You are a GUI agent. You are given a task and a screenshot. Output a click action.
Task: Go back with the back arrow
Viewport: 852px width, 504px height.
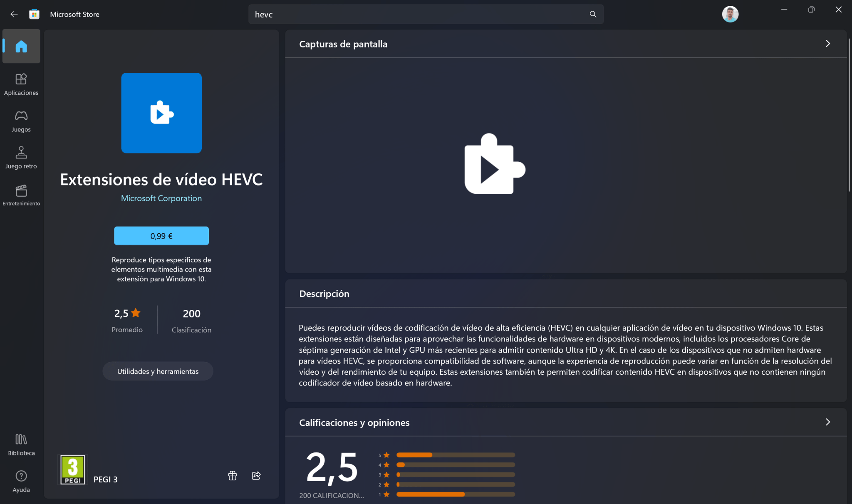tap(14, 14)
